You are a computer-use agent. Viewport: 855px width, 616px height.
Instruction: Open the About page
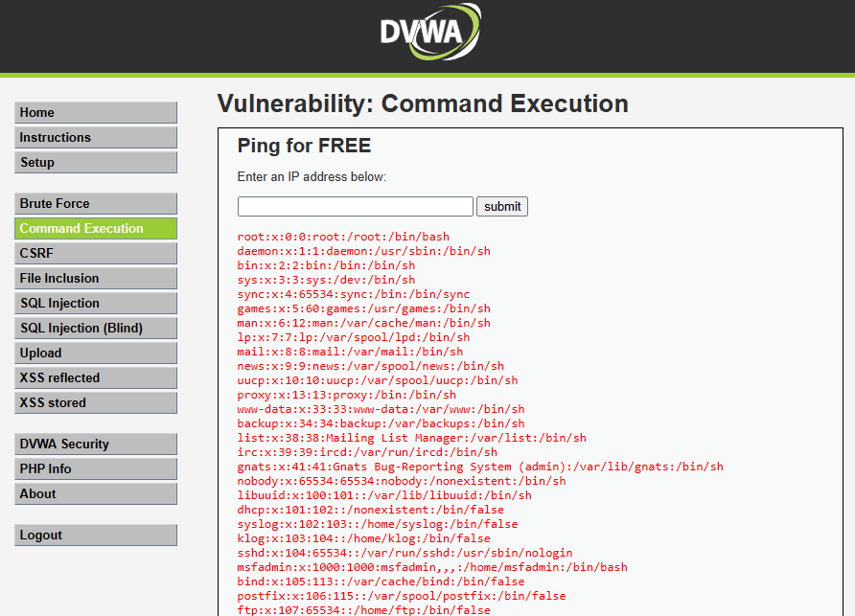click(96, 494)
